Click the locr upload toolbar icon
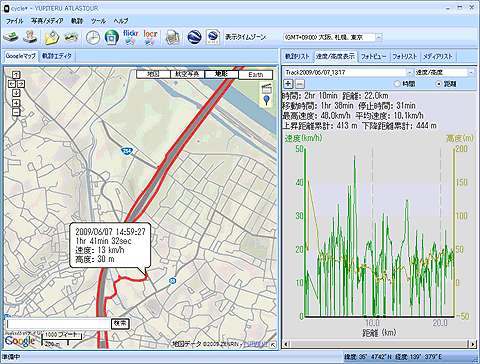This screenshot has width=480, height=364. 150,37
